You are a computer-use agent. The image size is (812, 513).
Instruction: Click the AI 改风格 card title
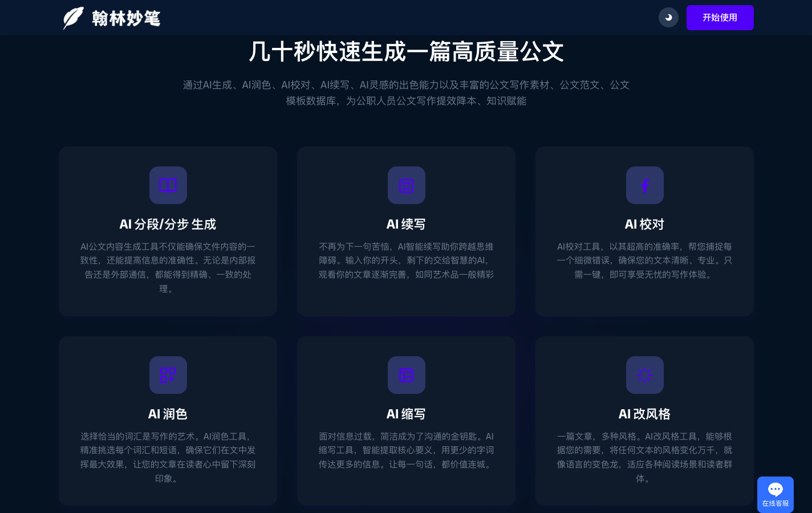644,414
